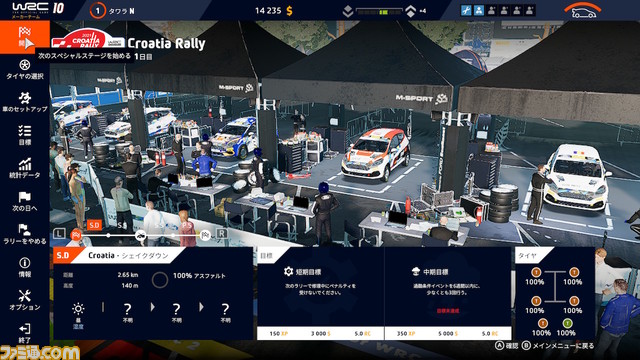This screenshot has width=640, height=360.
Task: Click the asphalt surface circle gauge
Action: [x=160, y=280]
